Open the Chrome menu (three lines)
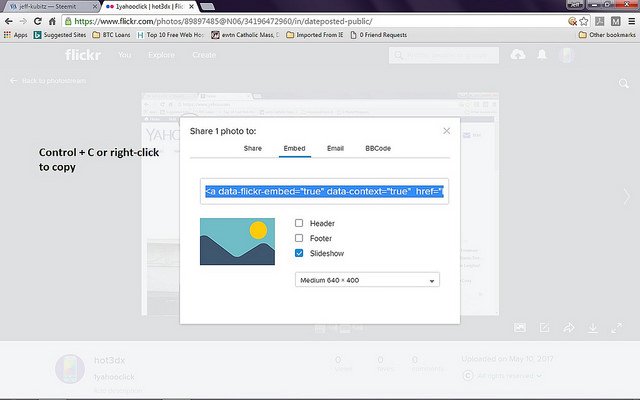Image resolution: width=640 pixels, height=400 pixels. (x=631, y=21)
